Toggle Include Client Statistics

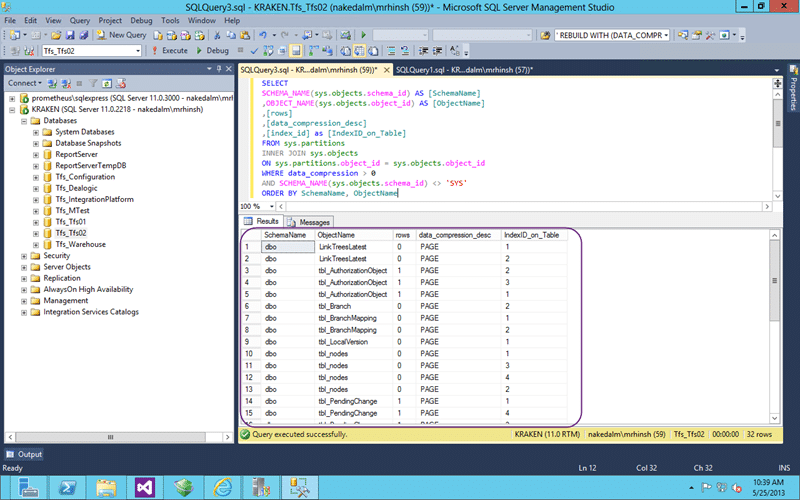point(327,51)
